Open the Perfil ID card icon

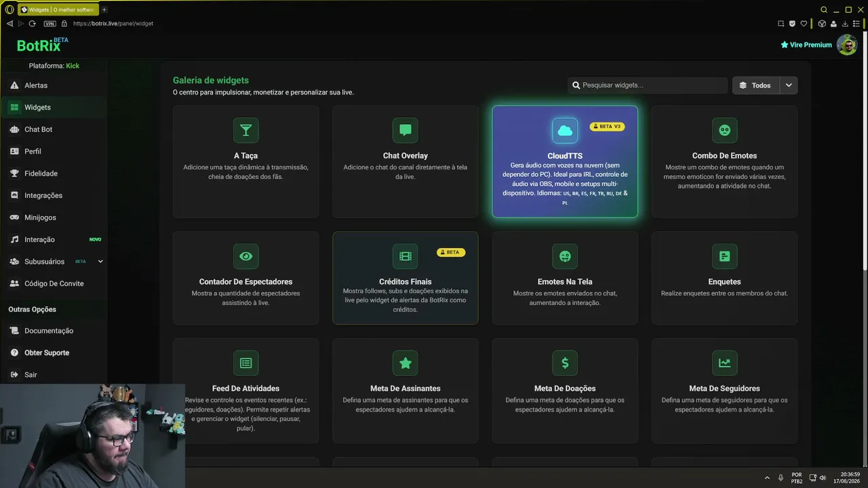click(x=14, y=151)
